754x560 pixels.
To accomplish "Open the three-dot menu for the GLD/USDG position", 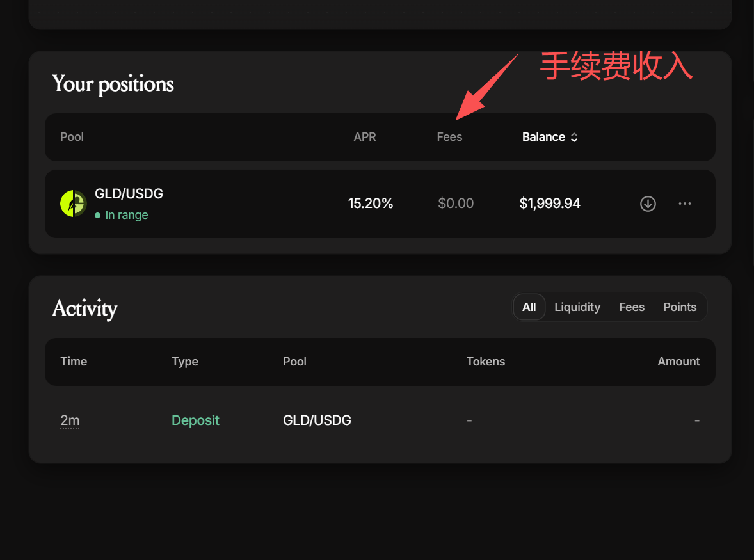I will click(685, 204).
